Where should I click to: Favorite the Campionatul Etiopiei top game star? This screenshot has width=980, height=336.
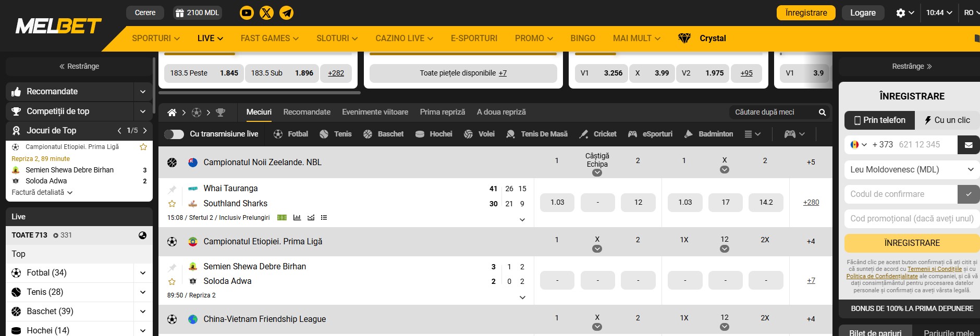coord(143,147)
